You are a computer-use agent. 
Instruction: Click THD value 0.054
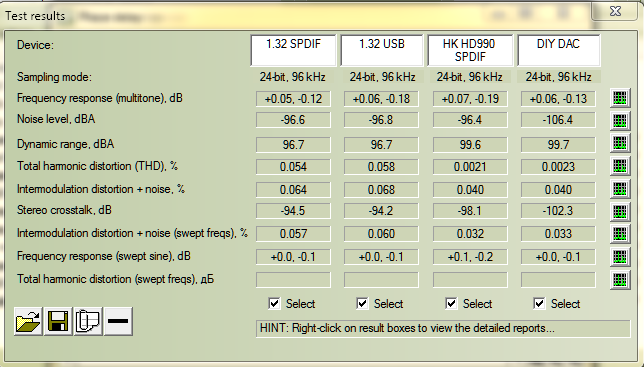293,167
